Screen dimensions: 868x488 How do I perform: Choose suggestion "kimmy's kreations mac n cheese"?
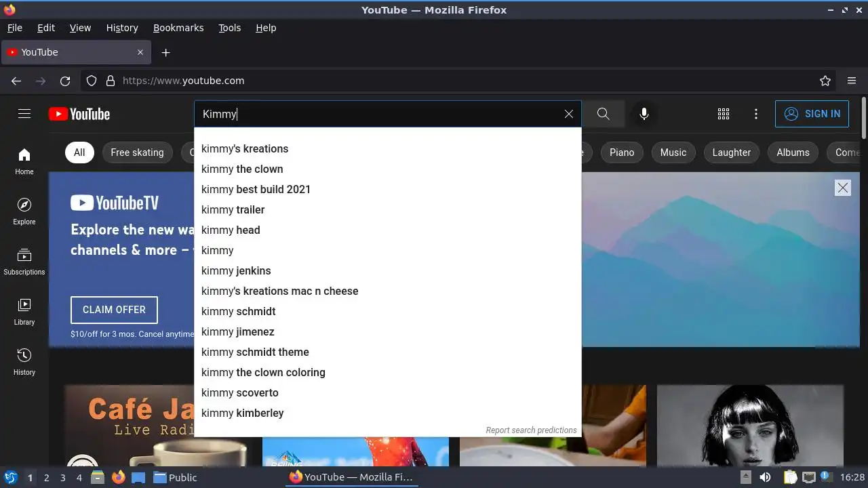tap(388, 291)
